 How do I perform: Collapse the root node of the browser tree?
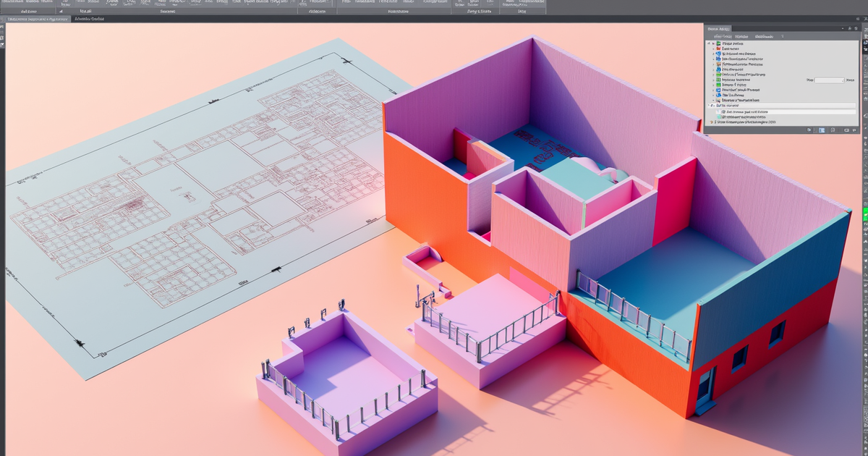click(708, 43)
